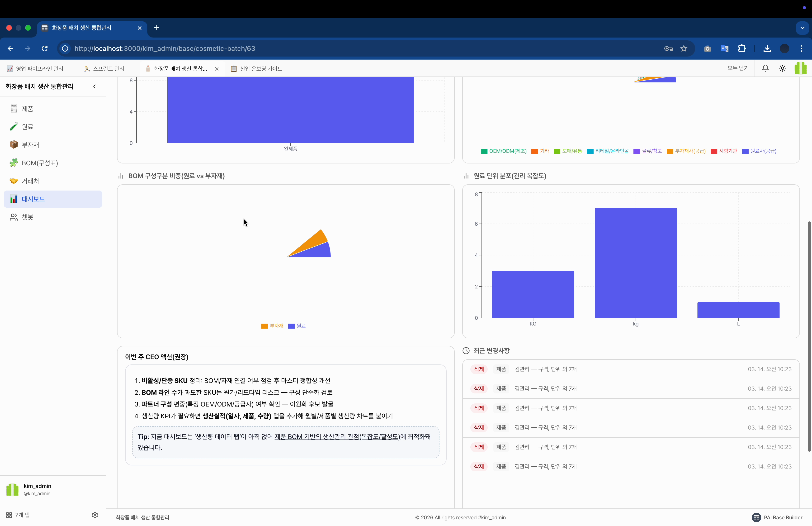Switch to 영업 파이프라인 관리 tab
This screenshot has width=812, height=526.
(39, 69)
